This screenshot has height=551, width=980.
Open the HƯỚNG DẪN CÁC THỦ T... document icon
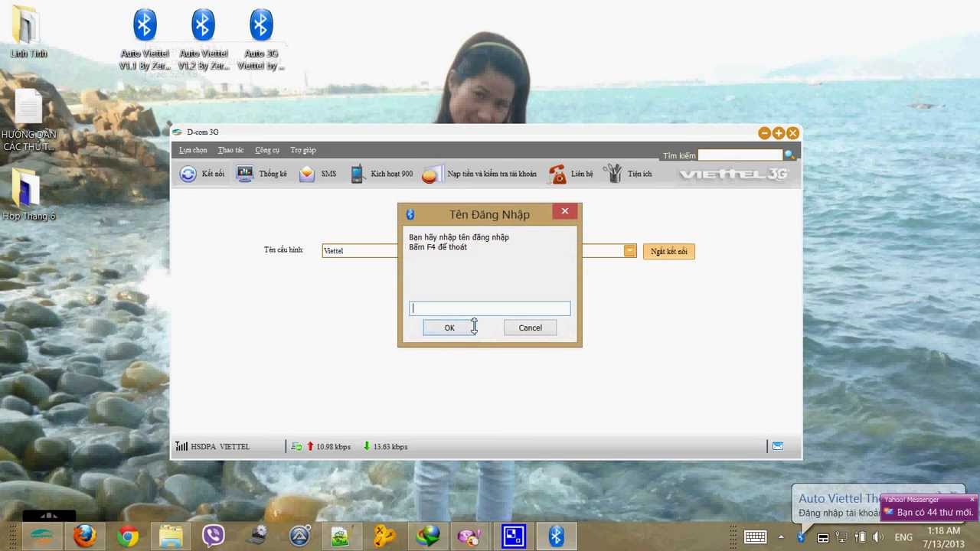[28, 120]
